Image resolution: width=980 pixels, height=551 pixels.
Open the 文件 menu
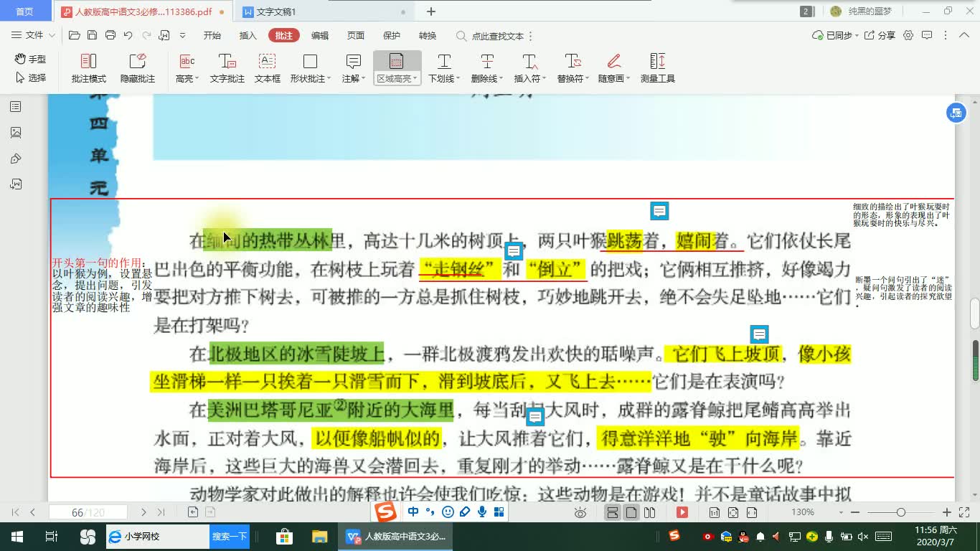[33, 35]
